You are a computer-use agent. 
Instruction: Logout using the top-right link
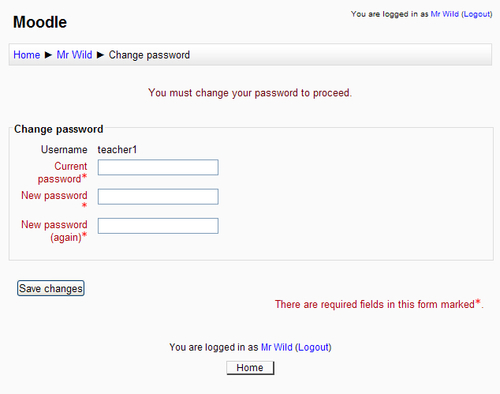tap(477, 14)
